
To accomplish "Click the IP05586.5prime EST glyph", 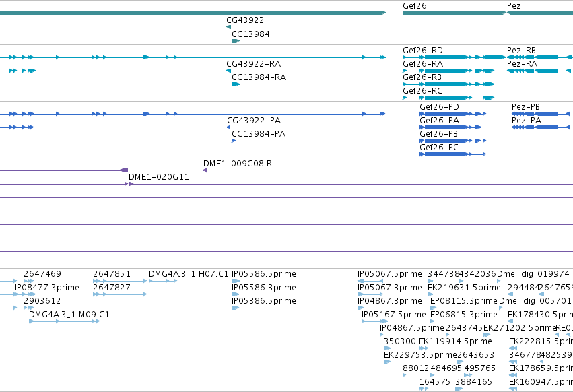I will pos(236,281).
